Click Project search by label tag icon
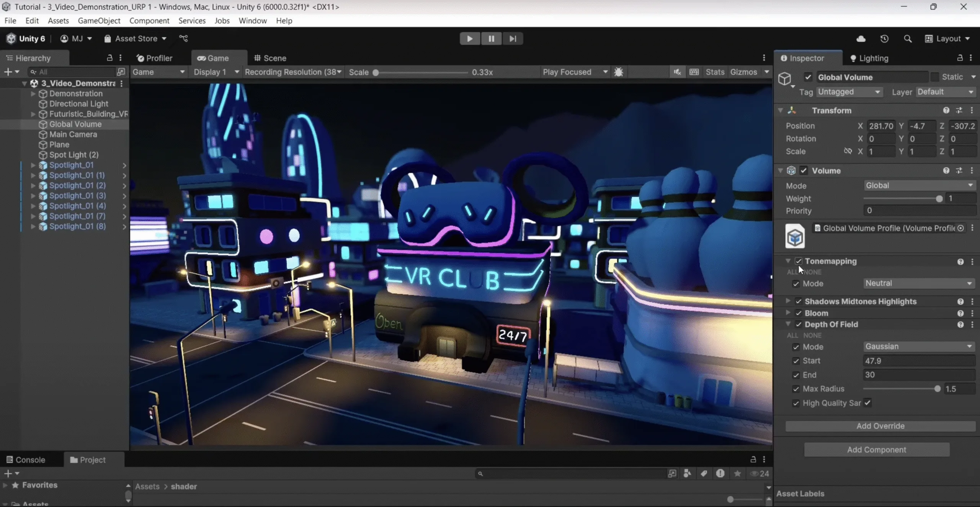This screenshot has height=507, width=980. (x=704, y=474)
